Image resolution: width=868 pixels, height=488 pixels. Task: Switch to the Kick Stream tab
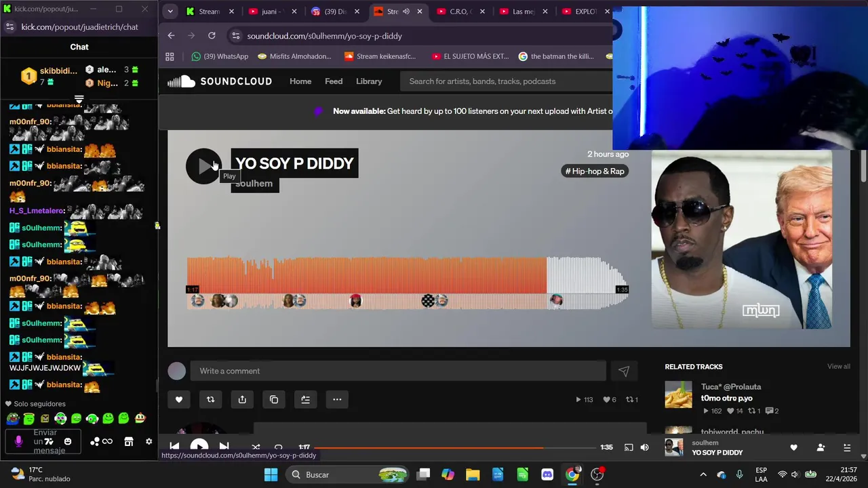(210, 12)
